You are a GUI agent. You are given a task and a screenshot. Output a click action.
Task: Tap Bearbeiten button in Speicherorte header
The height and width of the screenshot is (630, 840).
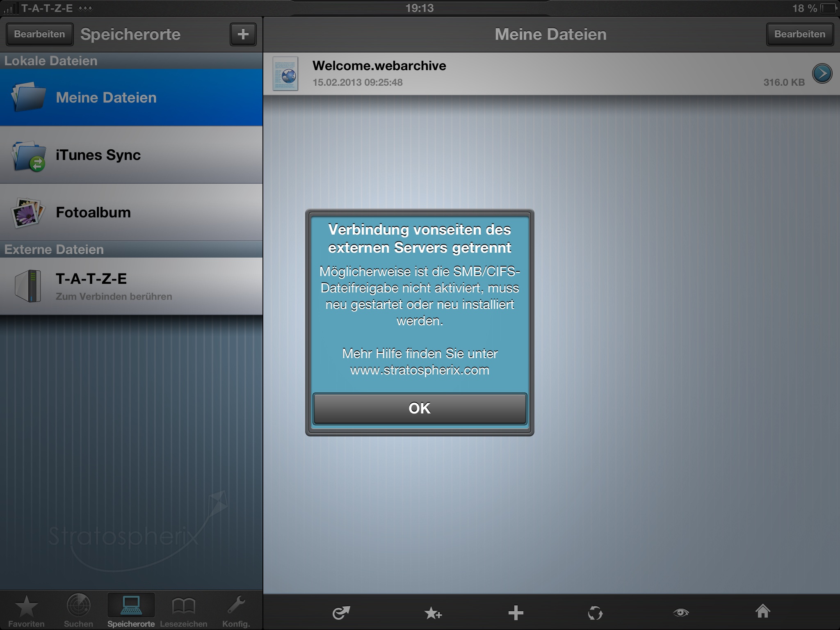(39, 34)
